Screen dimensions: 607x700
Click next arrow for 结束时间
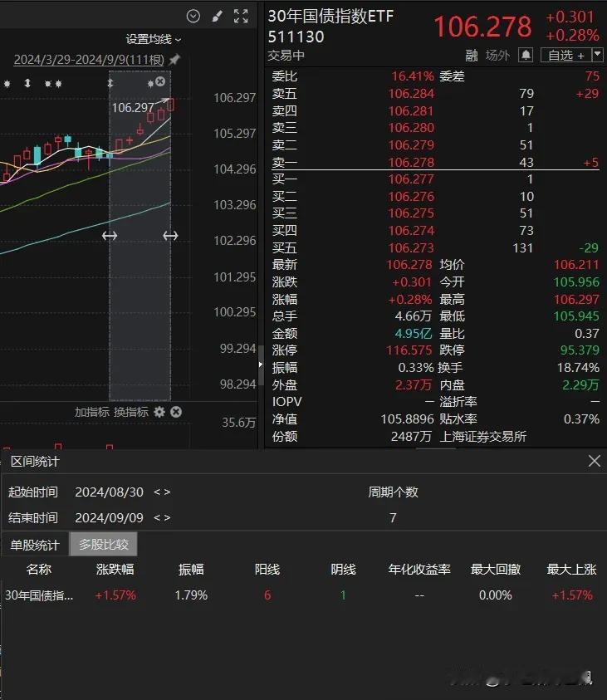click(167, 518)
